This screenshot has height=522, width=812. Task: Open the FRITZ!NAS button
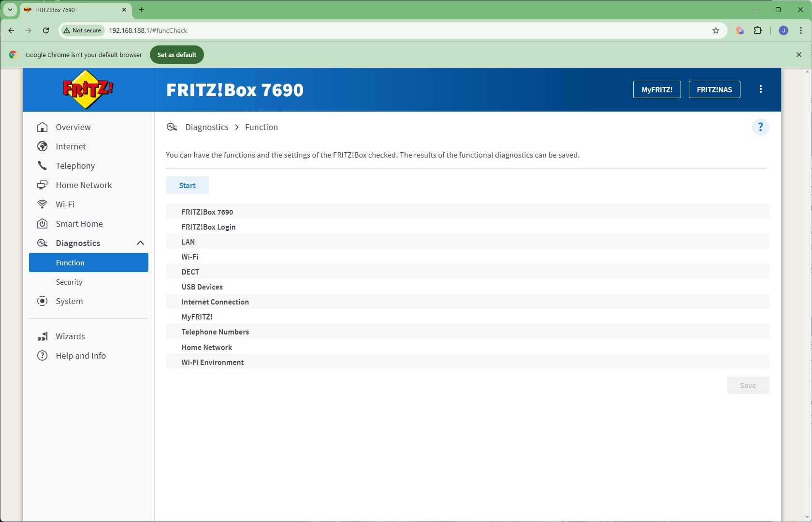click(x=714, y=89)
